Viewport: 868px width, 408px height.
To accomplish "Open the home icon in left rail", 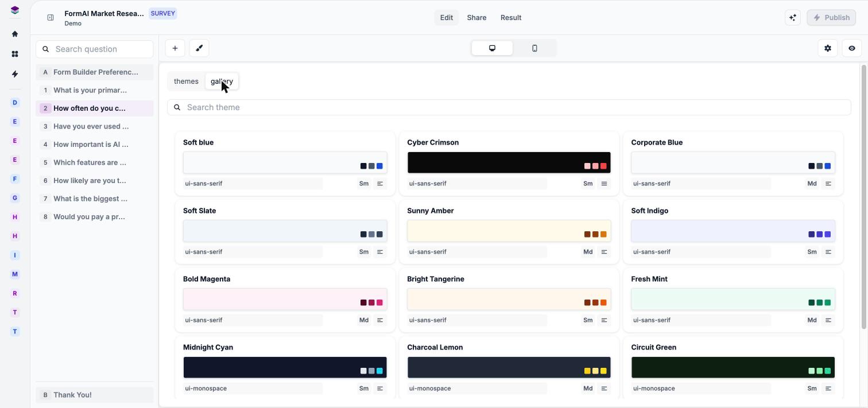I will click(15, 34).
